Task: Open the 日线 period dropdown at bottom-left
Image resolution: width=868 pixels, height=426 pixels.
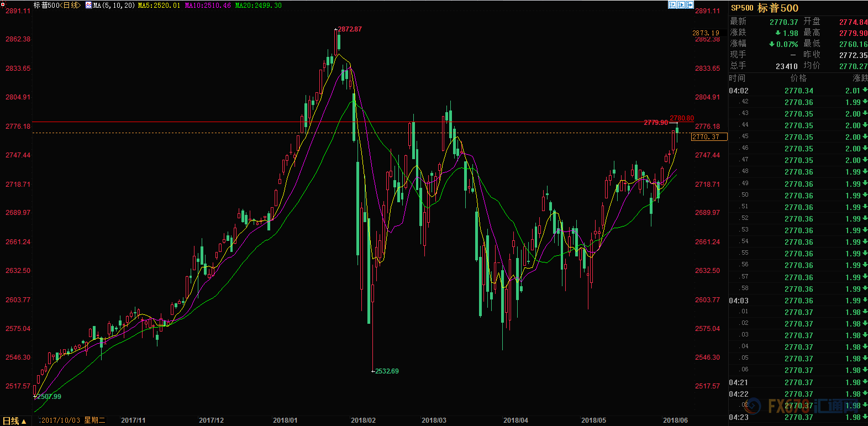Action: click(14, 421)
